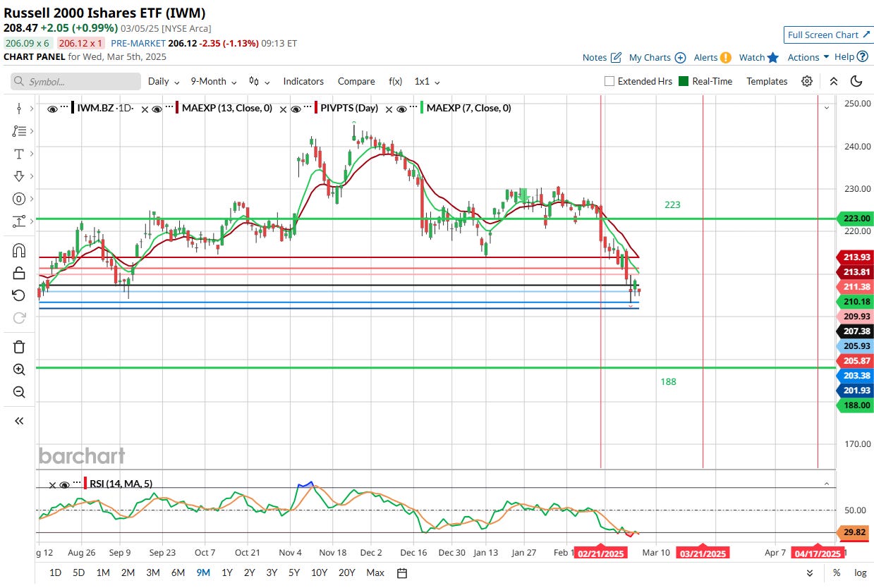
Task: Click the 03/21/2025 date marker
Action: 703,553
